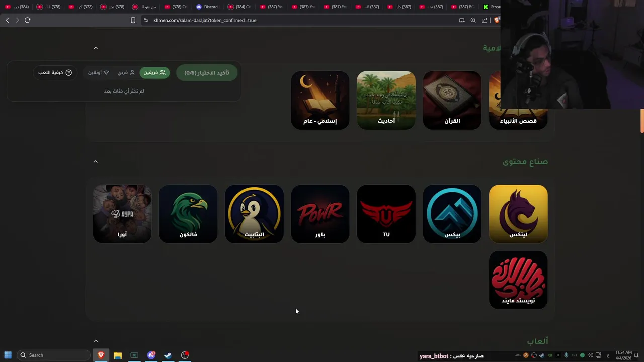The image size is (644, 362).
Task: Reload the current page
Action: pyautogui.click(x=27, y=20)
